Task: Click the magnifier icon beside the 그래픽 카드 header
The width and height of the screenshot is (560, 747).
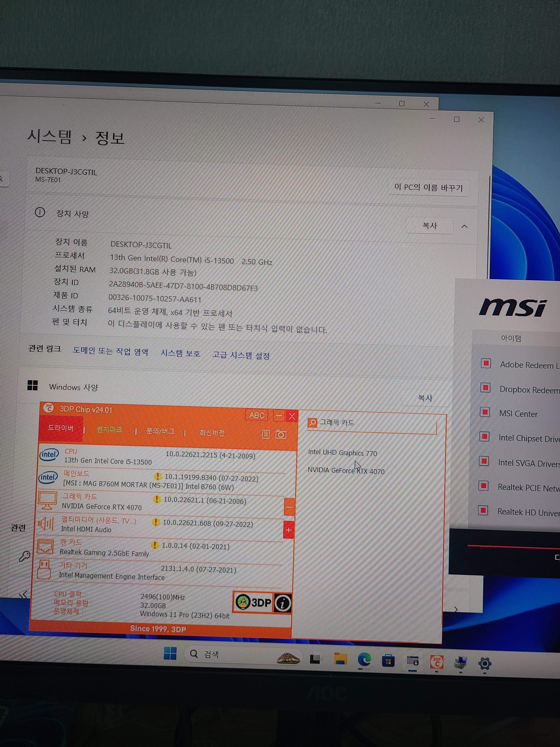Action: pyautogui.click(x=312, y=422)
